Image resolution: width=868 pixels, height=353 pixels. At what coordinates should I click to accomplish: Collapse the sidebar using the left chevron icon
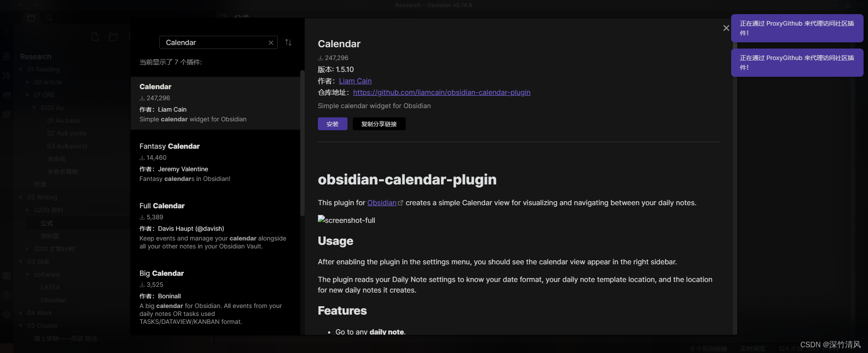[x=6, y=32]
